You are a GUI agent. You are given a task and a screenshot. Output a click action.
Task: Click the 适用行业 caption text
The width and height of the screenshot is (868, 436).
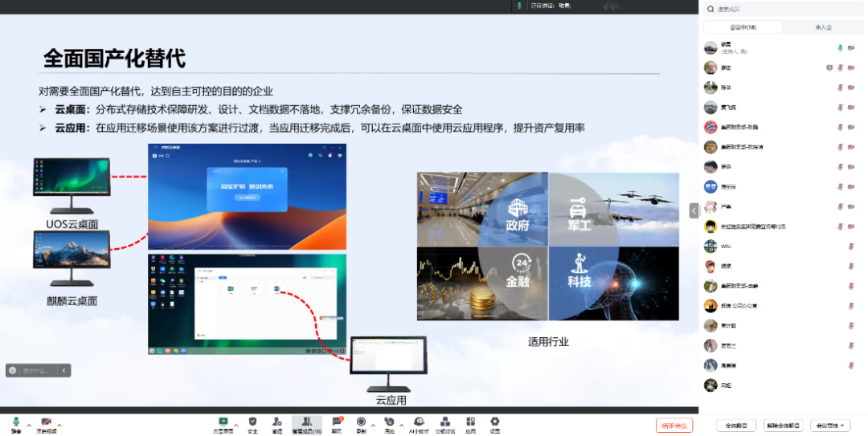[548, 342]
